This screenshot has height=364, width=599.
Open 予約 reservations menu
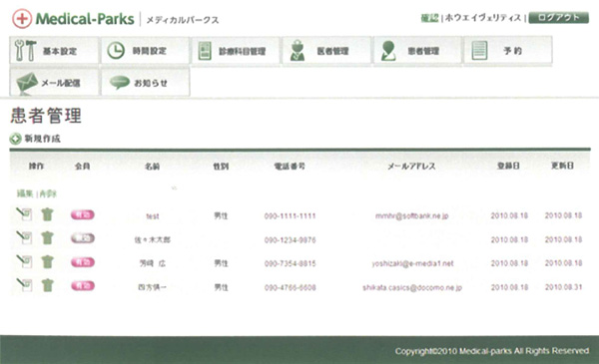(508, 51)
